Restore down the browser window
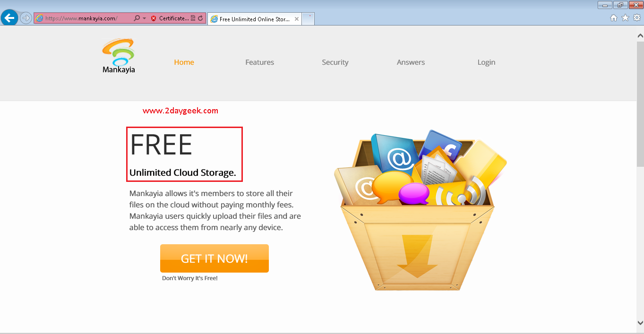Viewport: 644px width, 334px height. pos(620,5)
